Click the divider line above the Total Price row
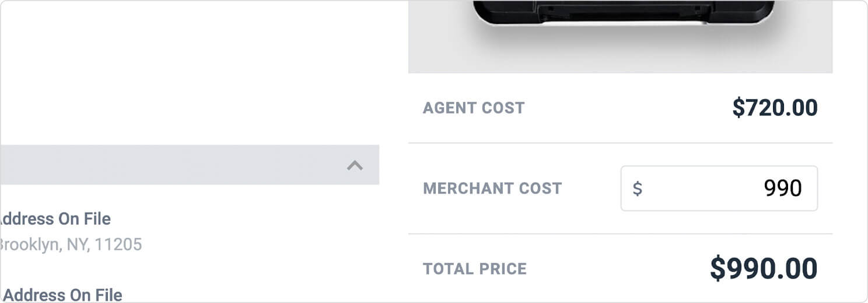 click(620, 234)
